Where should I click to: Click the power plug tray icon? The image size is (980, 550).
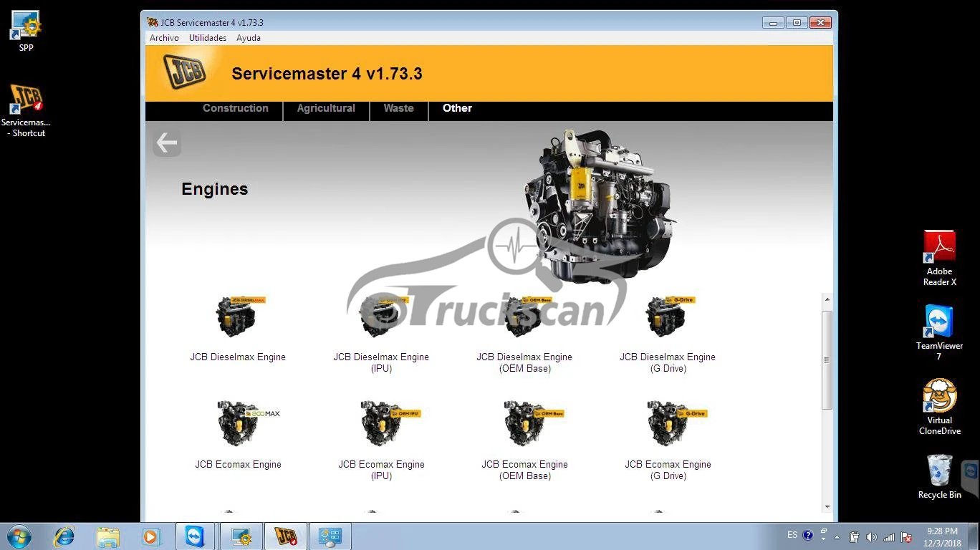pos(854,537)
